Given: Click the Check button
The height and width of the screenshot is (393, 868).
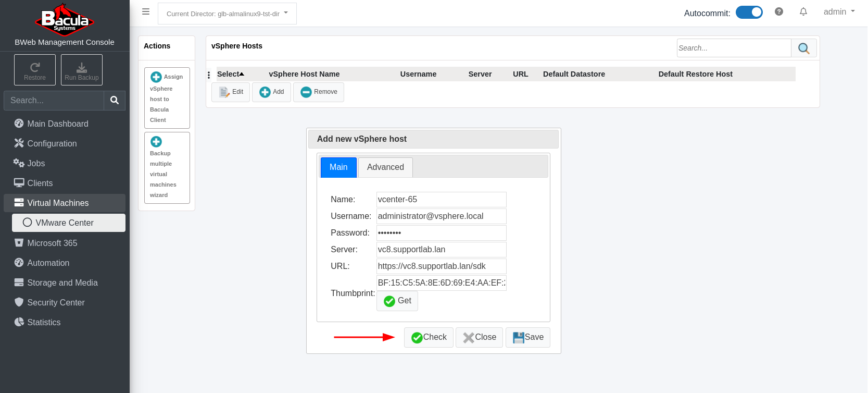Looking at the screenshot, I should 429,337.
